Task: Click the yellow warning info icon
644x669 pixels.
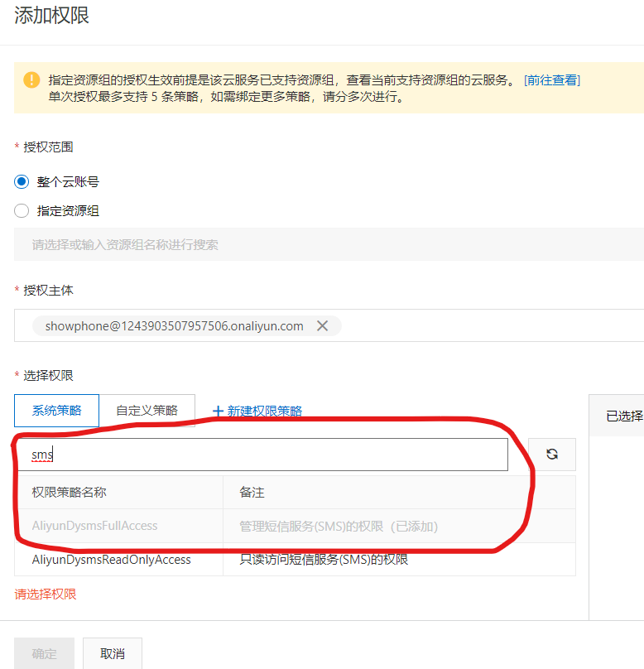Action: (31, 79)
